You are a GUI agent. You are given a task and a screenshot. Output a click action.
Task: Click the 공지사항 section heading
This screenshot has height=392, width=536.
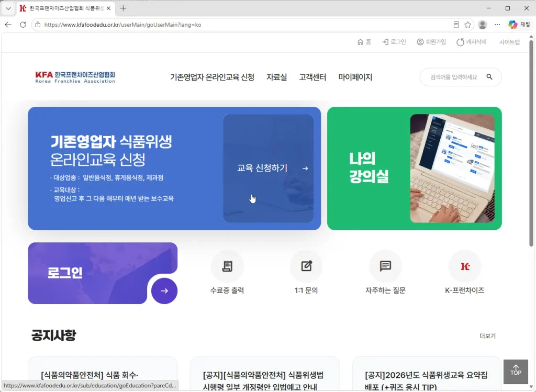click(54, 335)
